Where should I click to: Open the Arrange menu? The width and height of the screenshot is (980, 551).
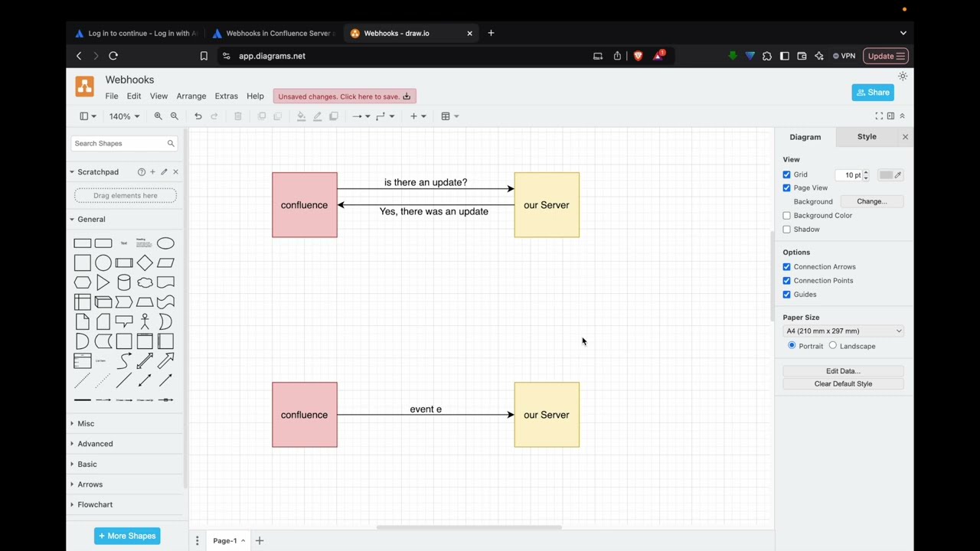(x=191, y=96)
